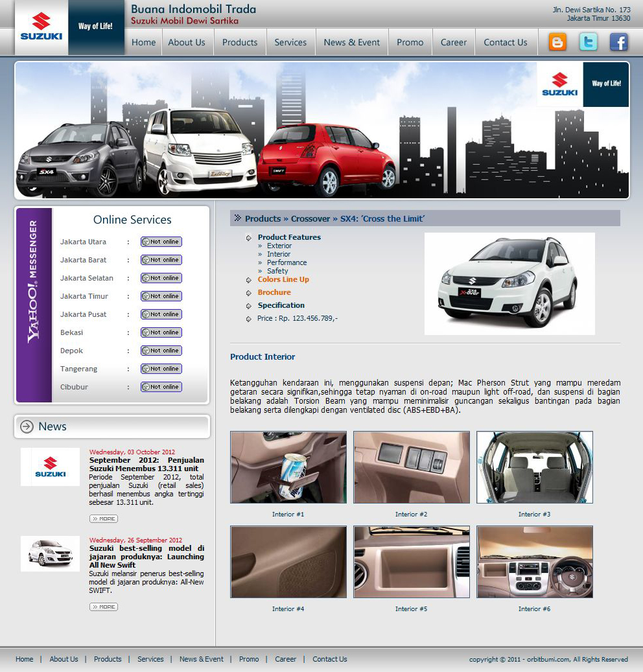Click MORE under September 2012 news
Viewport: 643px width, 672px height.
(x=104, y=518)
